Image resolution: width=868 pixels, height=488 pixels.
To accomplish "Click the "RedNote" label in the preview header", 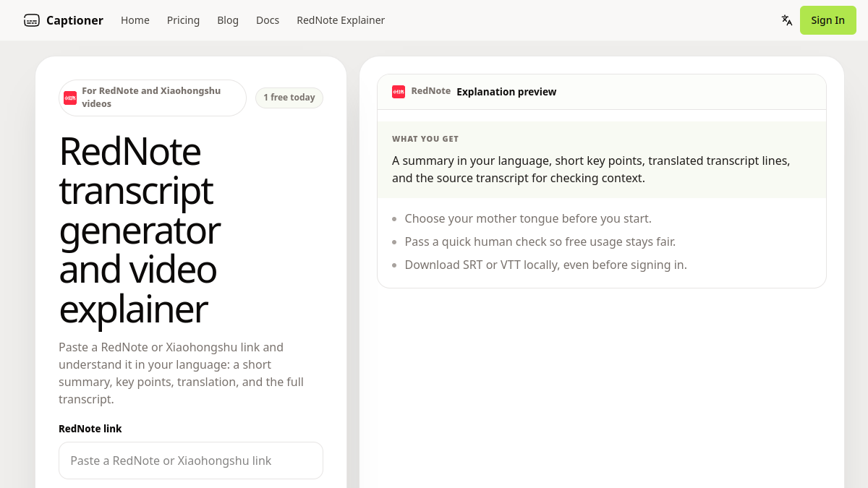I will (431, 91).
